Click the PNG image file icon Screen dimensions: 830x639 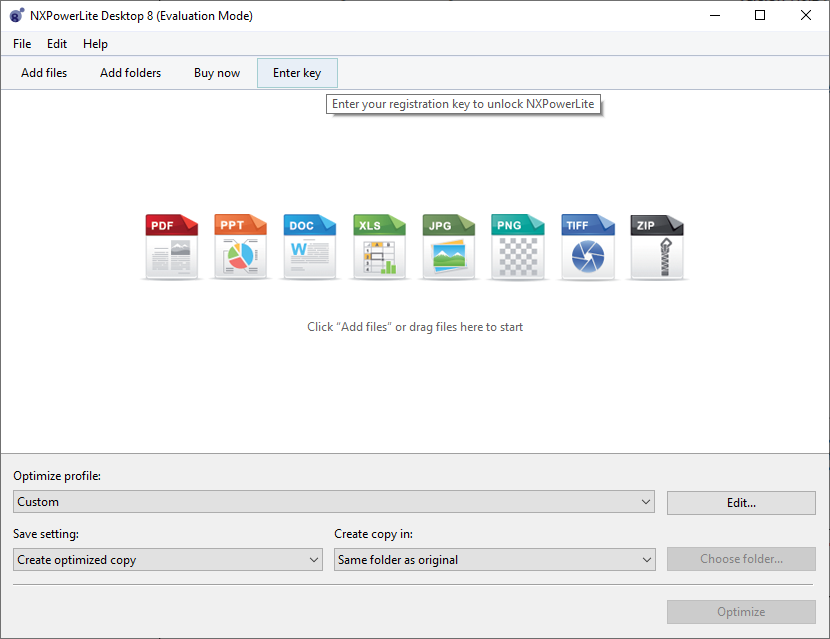pyautogui.click(x=518, y=246)
